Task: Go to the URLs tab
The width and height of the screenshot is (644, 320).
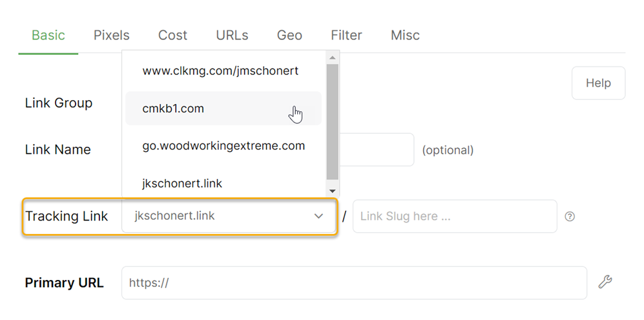Action: [232, 36]
